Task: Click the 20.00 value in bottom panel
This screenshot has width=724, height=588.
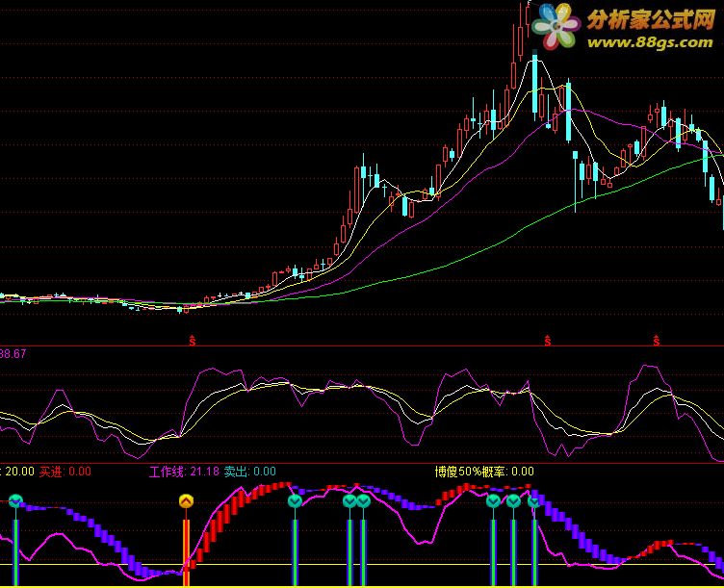Action: point(19,472)
